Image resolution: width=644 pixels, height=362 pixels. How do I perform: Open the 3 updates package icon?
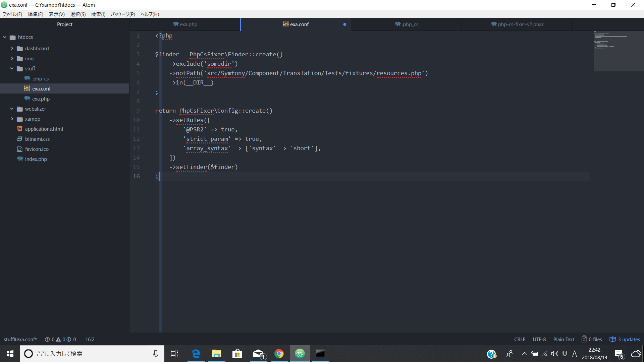tap(612, 339)
